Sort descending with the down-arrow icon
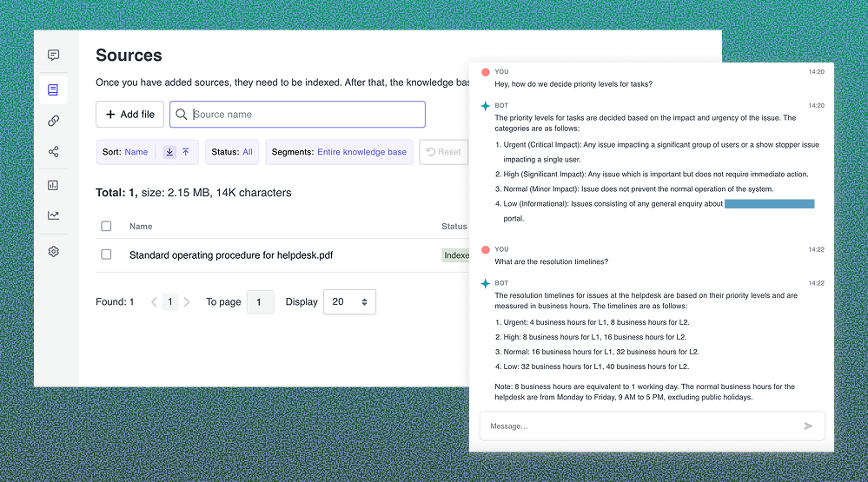Image resolution: width=868 pixels, height=482 pixels. point(169,152)
